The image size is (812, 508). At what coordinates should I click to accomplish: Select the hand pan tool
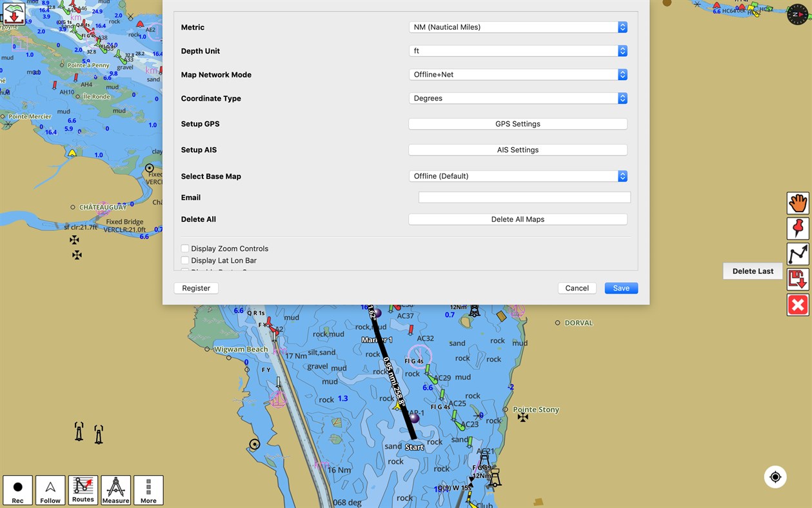tap(797, 202)
